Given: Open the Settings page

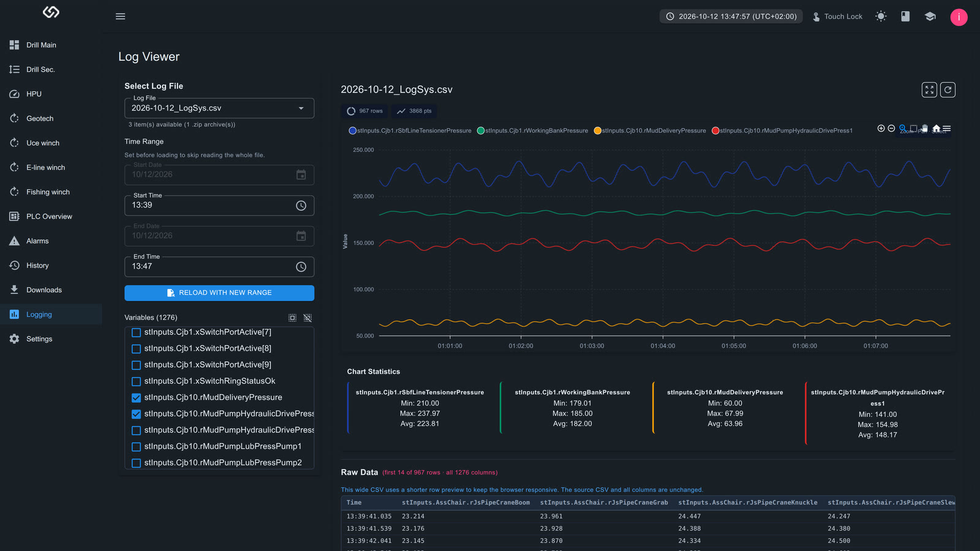Looking at the screenshot, I should pyautogui.click(x=51, y=339).
